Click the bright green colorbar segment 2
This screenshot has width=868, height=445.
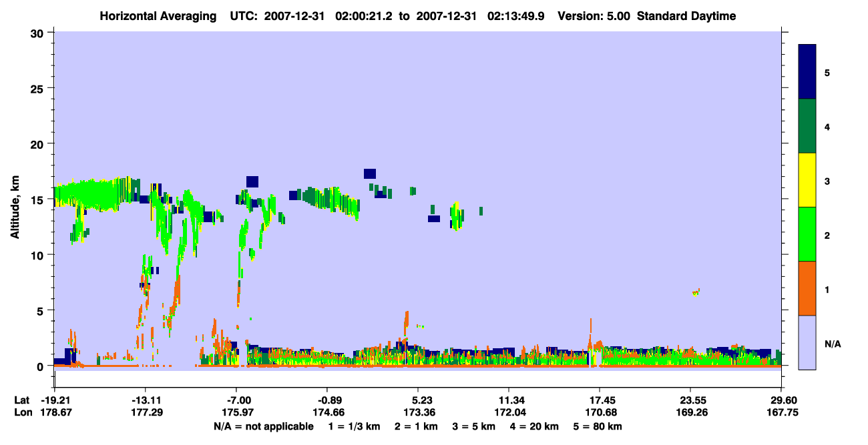[807, 234]
